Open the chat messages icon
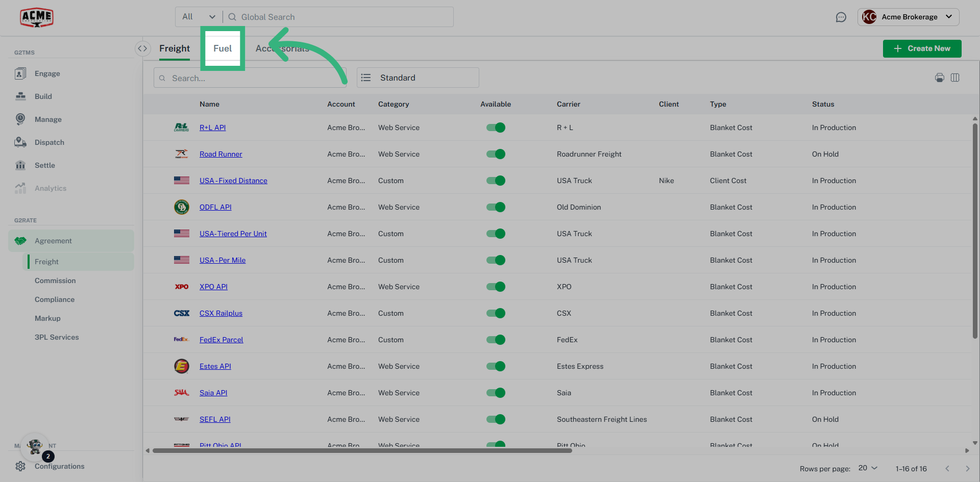 pos(841,17)
